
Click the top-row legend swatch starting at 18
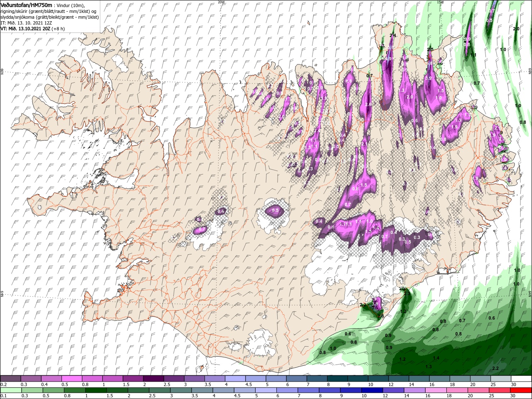[x=459, y=379]
